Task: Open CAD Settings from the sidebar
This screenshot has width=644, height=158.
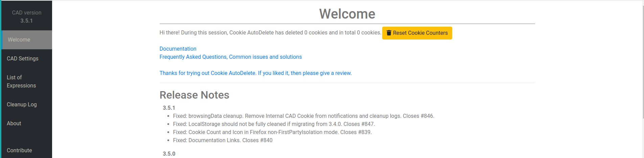Action: point(23,59)
